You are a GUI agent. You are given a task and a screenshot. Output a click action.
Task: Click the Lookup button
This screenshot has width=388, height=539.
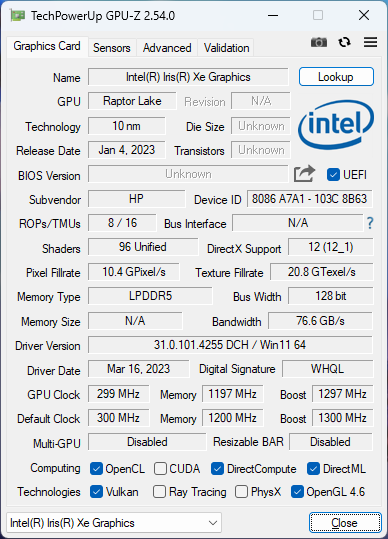point(336,77)
